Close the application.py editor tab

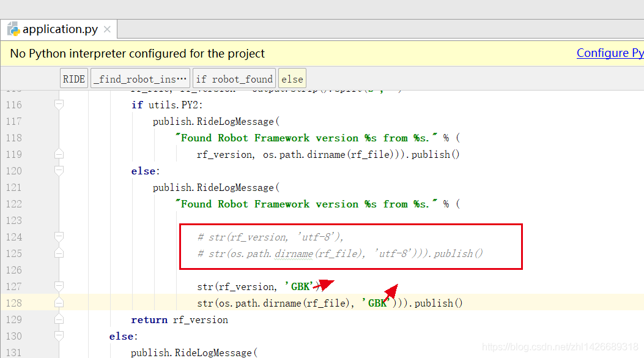(x=107, y=29)
